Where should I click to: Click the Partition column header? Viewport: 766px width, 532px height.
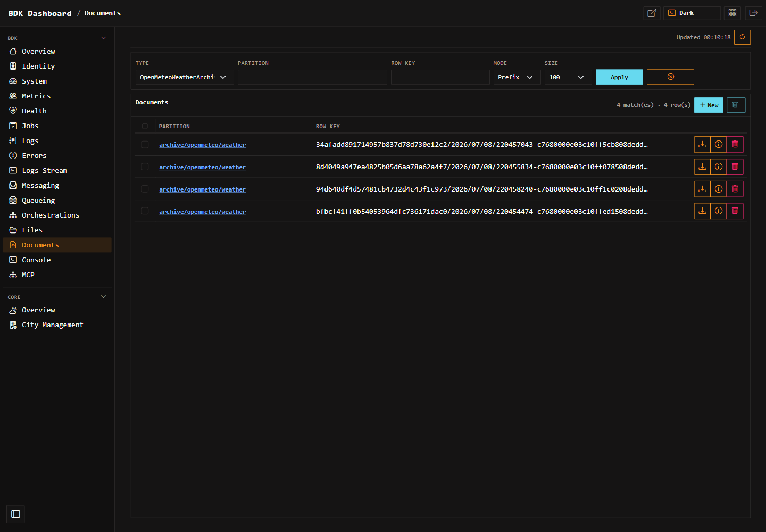click(x=174, y=127)
